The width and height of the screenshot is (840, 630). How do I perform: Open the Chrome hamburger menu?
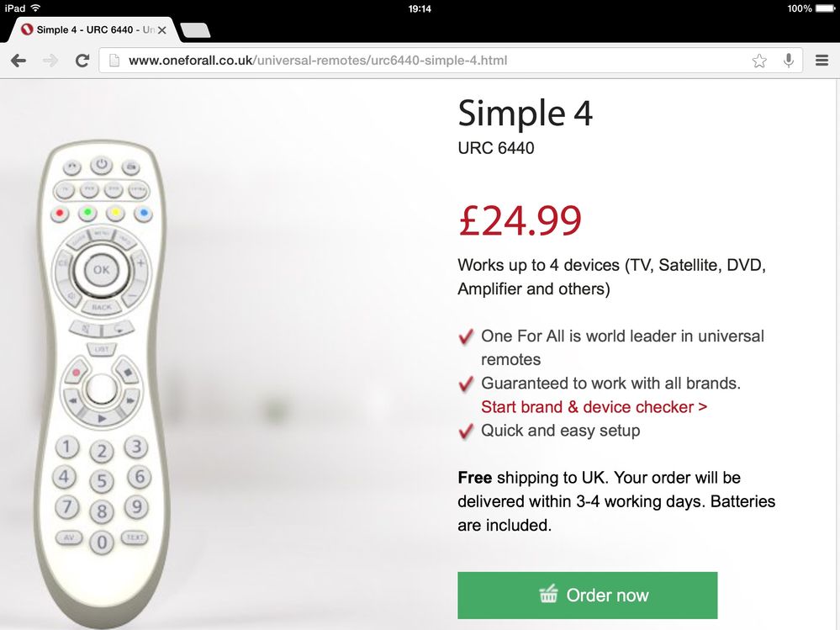(x=822, y=60)
